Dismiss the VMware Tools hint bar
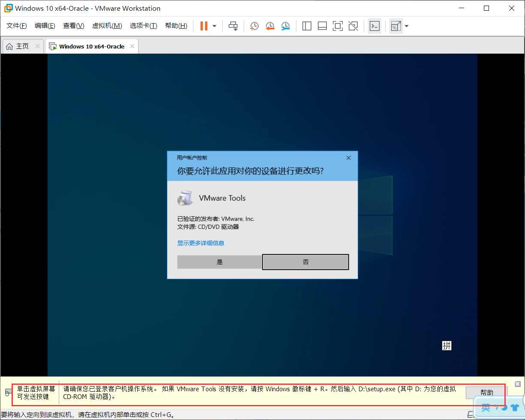This screenshot has width=525, height=420. click(x=517, y=384)
